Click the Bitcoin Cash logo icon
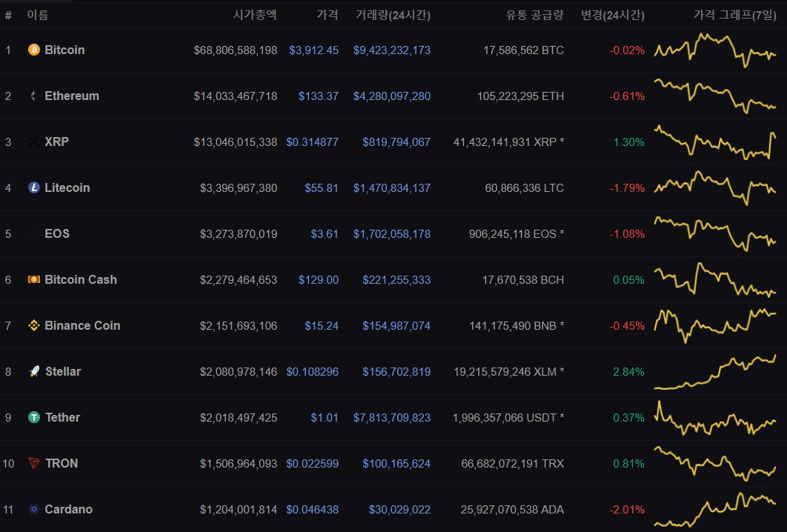 (33, 279)
